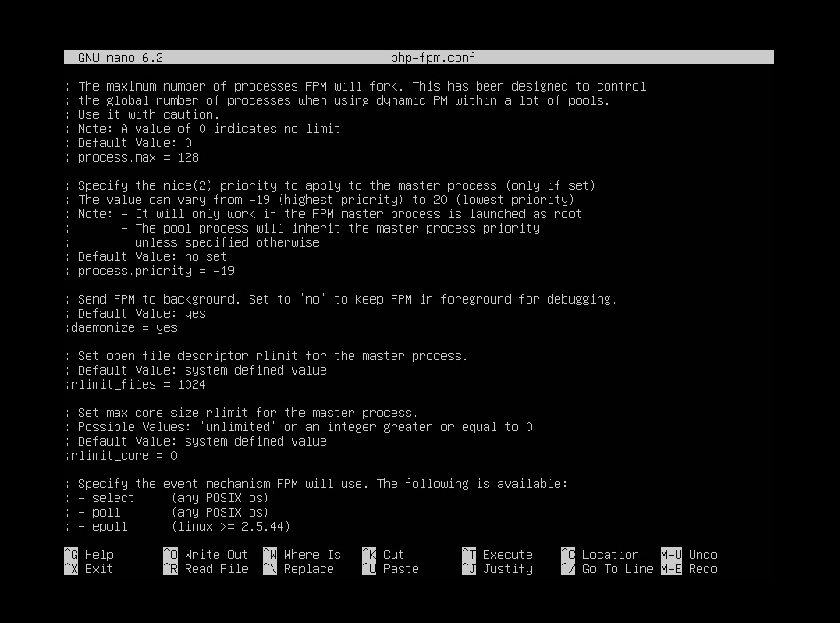The height and width of the screenshot is (623, 840).
Task: Choose the ^W Where Is shortcut
Action: [302, 555]
